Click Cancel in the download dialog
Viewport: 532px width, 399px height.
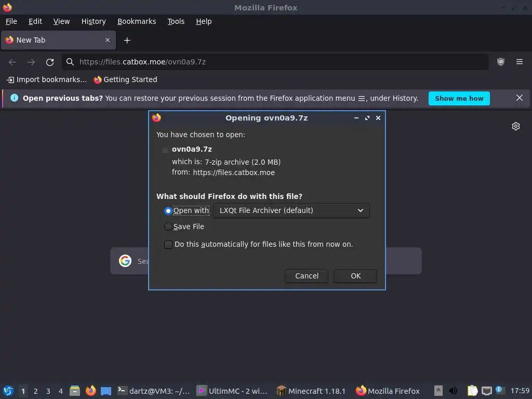click(307, 276)
